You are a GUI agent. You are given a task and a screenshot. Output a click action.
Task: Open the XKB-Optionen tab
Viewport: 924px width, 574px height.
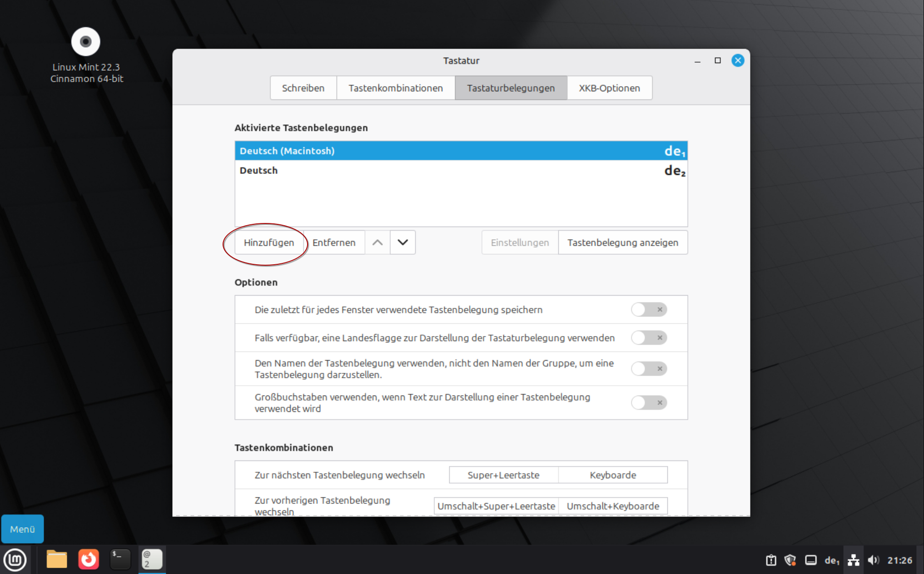609,88
